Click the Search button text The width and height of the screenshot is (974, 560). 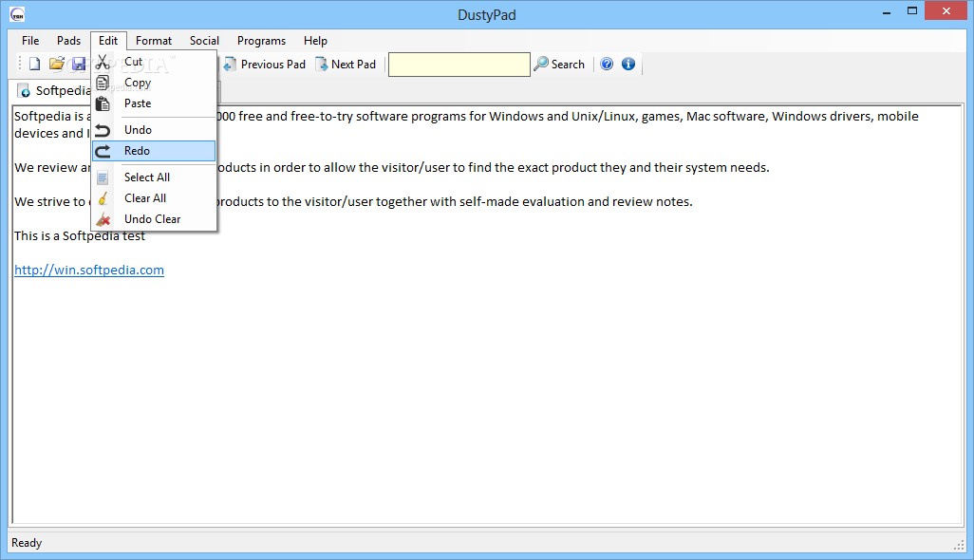(x=568, y=64)
